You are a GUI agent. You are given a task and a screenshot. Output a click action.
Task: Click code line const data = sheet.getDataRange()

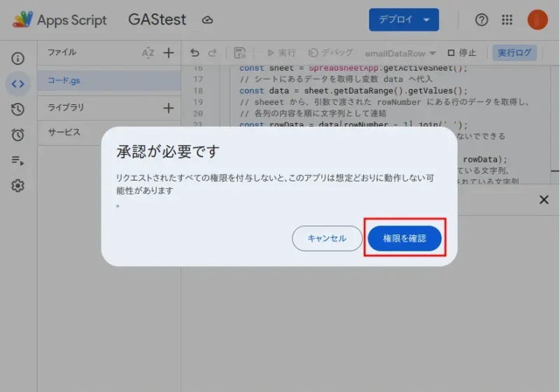click(353, 91)
